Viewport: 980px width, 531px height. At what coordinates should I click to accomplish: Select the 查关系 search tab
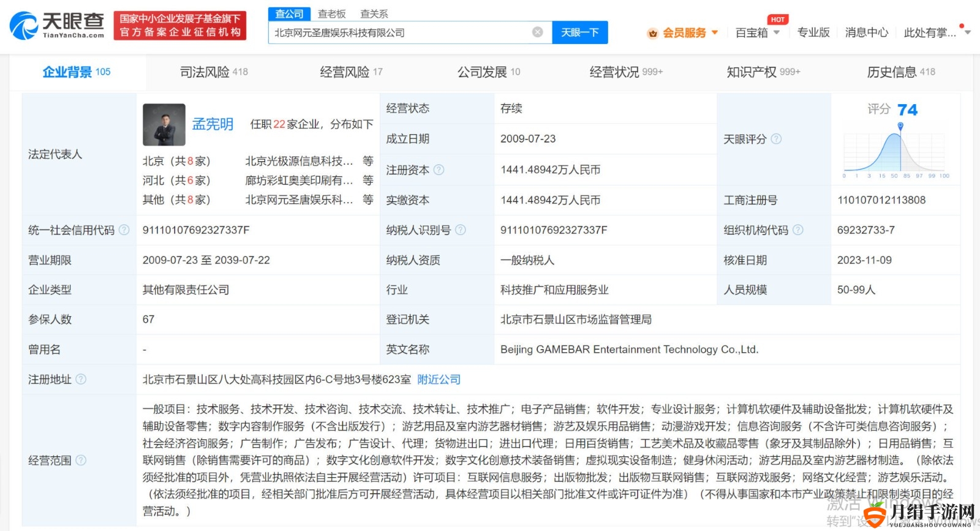point(374,13)
